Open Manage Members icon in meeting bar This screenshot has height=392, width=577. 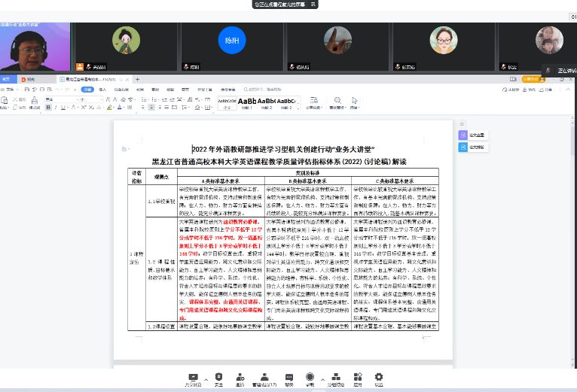264,377
